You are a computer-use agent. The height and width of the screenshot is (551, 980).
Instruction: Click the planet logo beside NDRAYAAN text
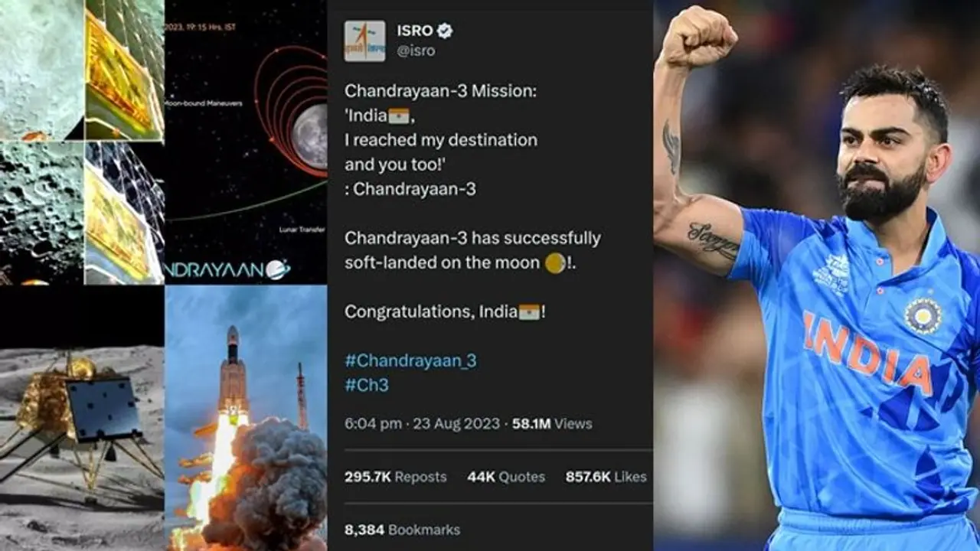point(277,269)
